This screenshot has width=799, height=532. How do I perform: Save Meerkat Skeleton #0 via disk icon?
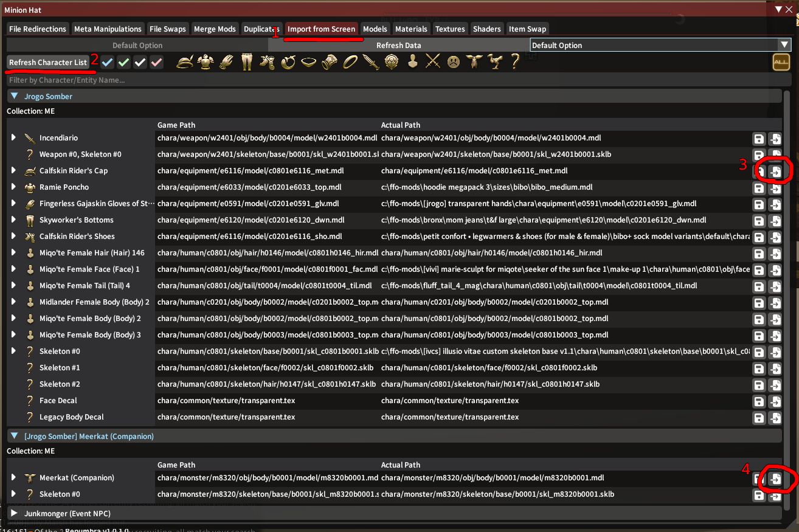click(x=759, y=495)
